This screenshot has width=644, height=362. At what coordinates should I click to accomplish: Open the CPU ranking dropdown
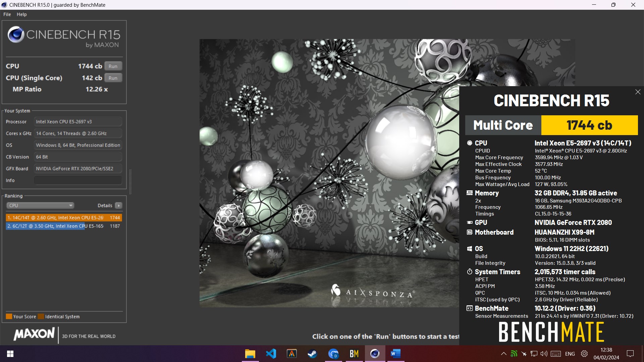click(40, 205)
